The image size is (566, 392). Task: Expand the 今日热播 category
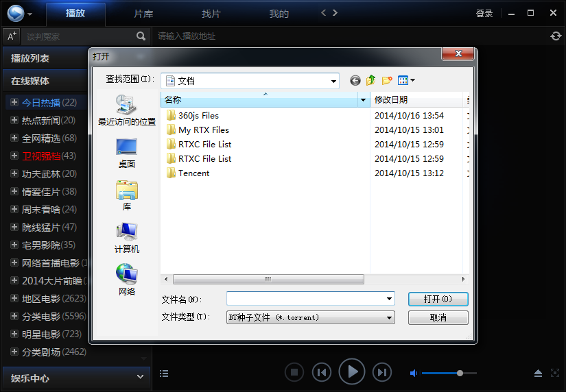click(x=14, y=103)
